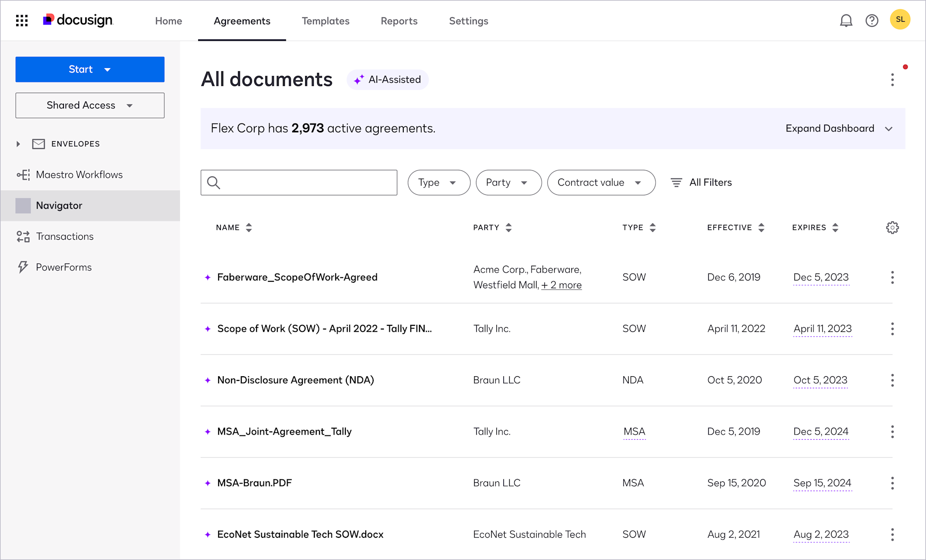
Task: Open notifications via bell icon
Action: pos(846,20)
